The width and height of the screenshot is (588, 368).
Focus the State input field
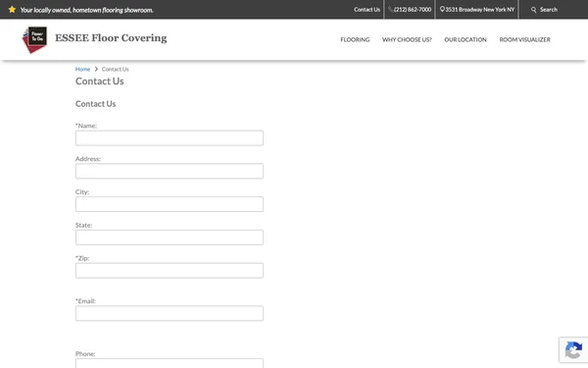(x=170, y=237)
